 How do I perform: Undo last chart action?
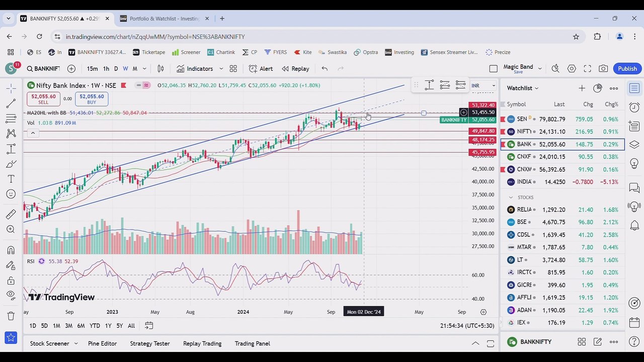pyautogui.click(x=325, y=68)
